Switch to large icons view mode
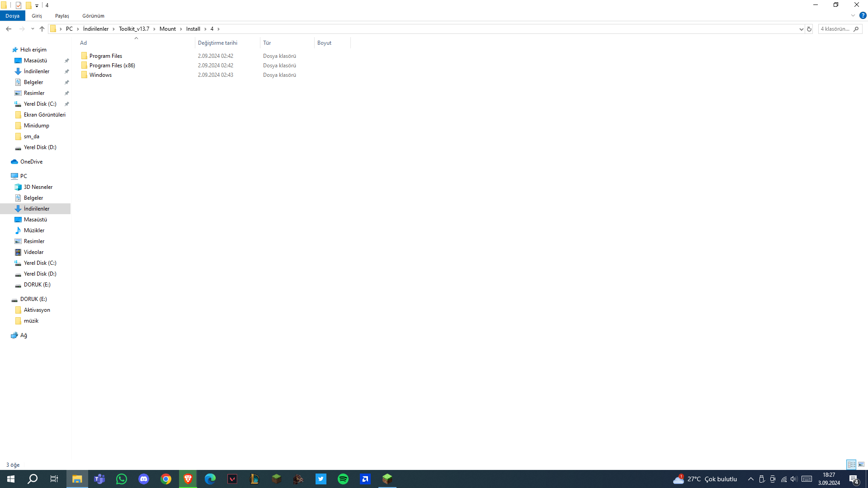 861,465
